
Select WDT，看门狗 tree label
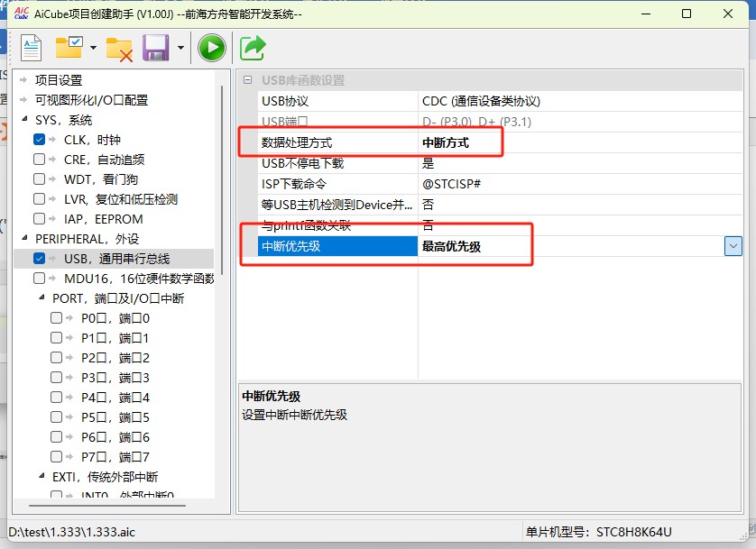point(101,179)
